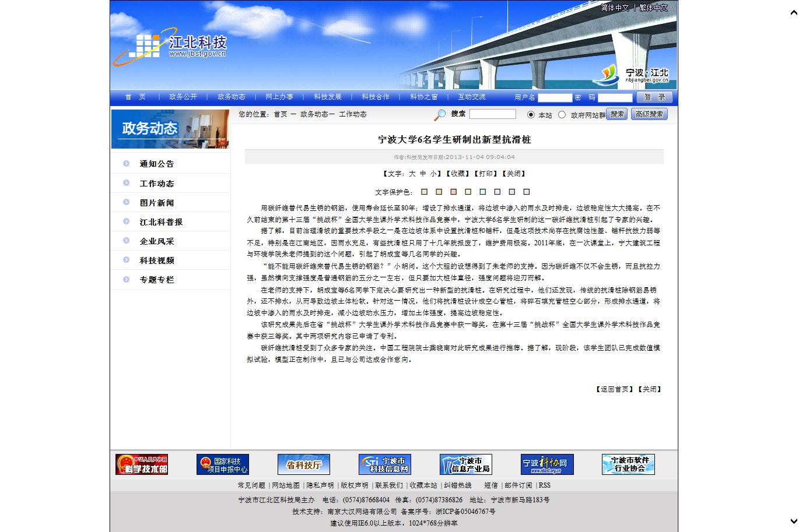Open the 国家科技项目申报中心 banner
This screenshot has height=532, width=799.
pos(223,464)
